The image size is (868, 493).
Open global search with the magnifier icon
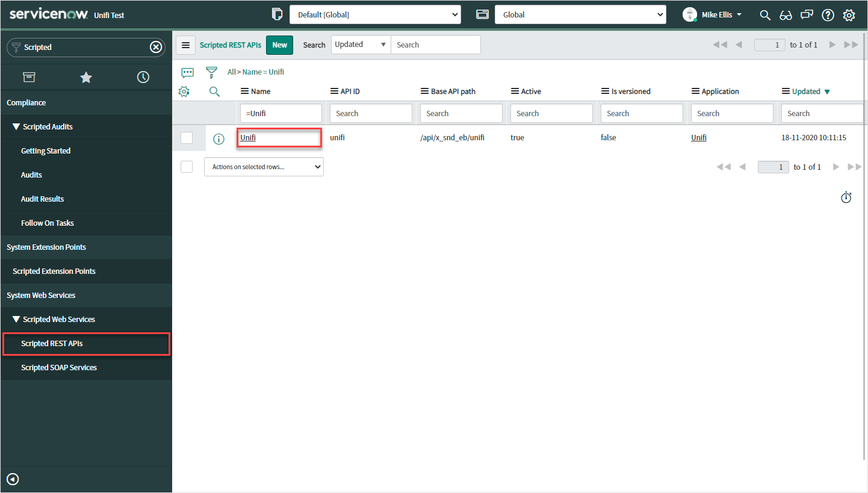coord(765,15)
